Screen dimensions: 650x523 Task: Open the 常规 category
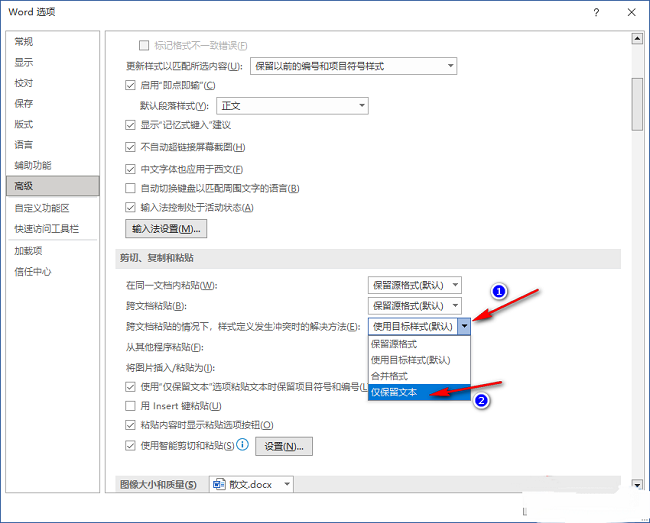(53, 41)
